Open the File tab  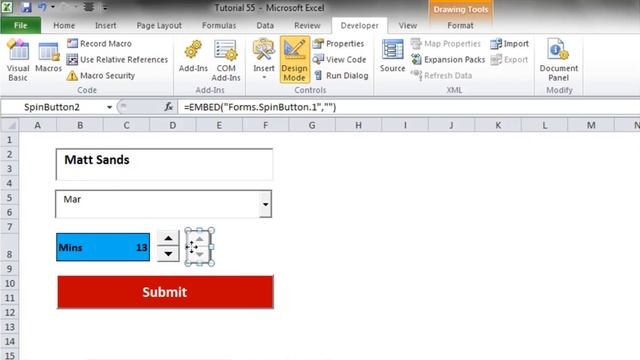click(20, 25)
